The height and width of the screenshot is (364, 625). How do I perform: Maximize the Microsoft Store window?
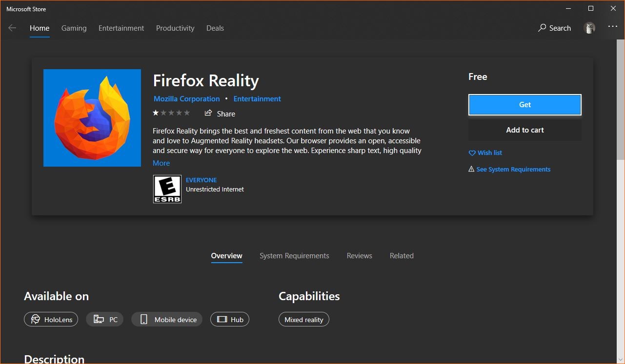click(591, 9)
